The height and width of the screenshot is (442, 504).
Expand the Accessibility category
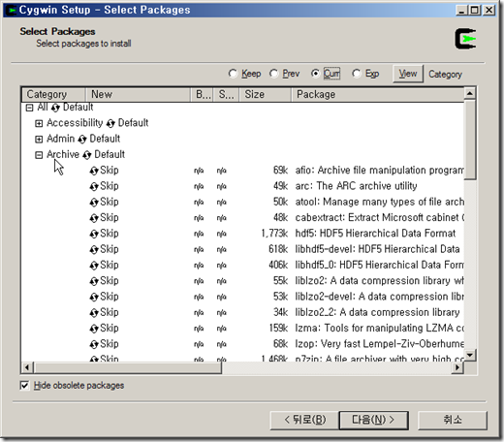39,123
